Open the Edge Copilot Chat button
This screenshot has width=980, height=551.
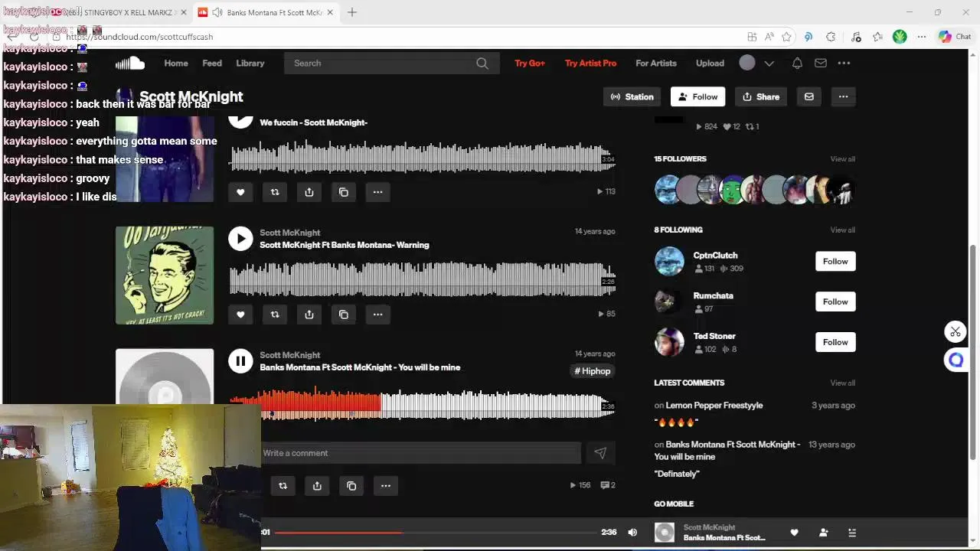955,37
